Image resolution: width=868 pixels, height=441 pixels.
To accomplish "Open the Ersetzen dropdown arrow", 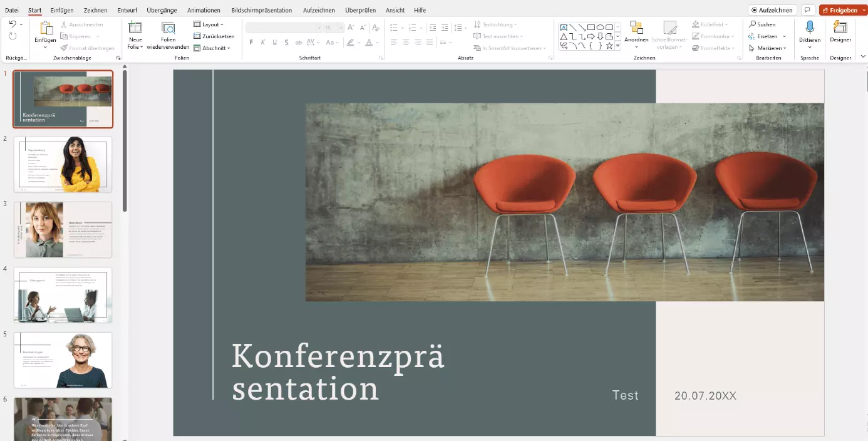I will coord(784,36).
